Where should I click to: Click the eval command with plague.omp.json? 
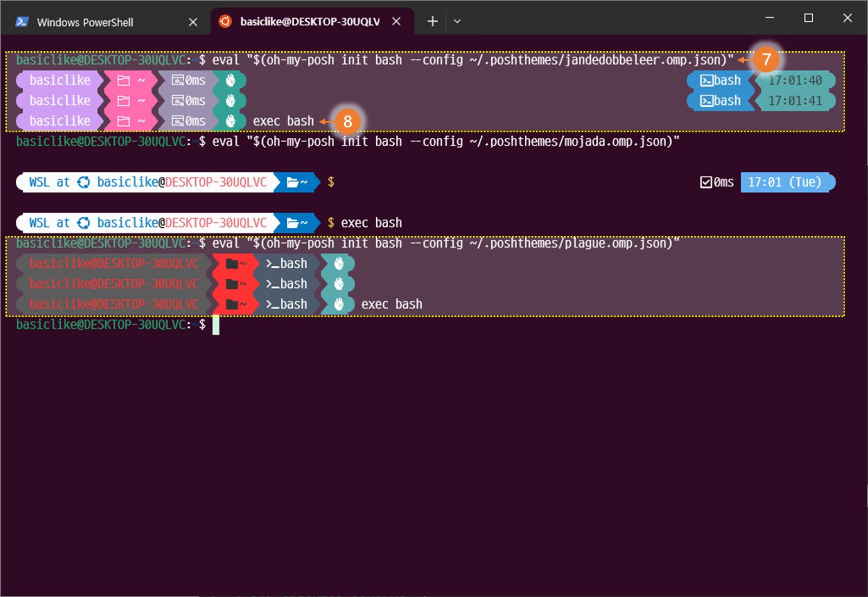point(446,243)
